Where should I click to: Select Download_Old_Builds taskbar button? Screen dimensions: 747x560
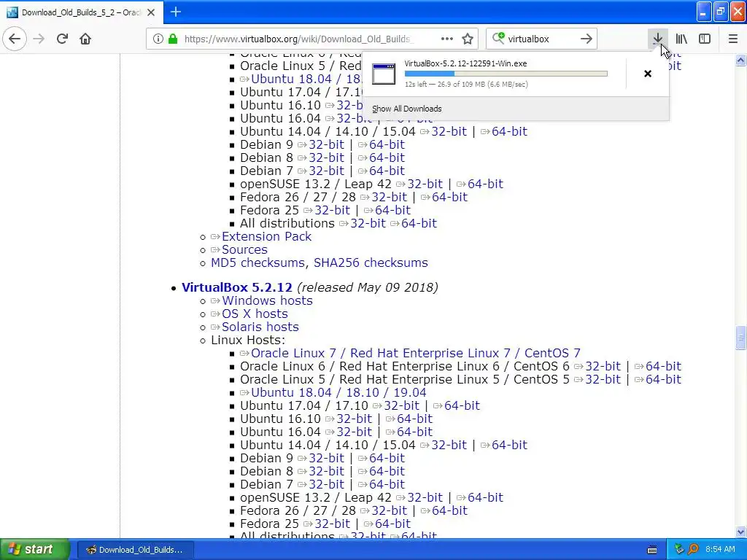click(x=135, y=550)
